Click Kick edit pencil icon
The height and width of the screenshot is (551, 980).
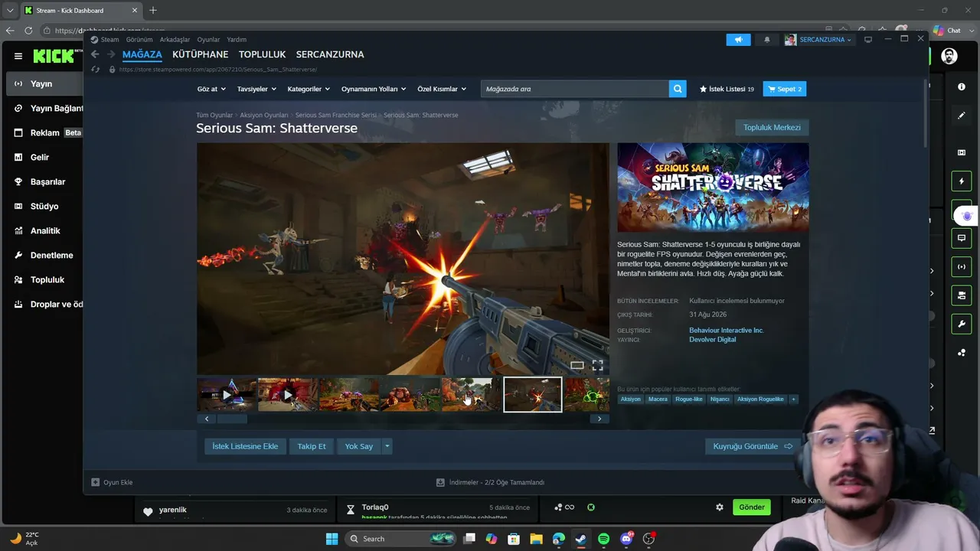click(x=962, y=116)
